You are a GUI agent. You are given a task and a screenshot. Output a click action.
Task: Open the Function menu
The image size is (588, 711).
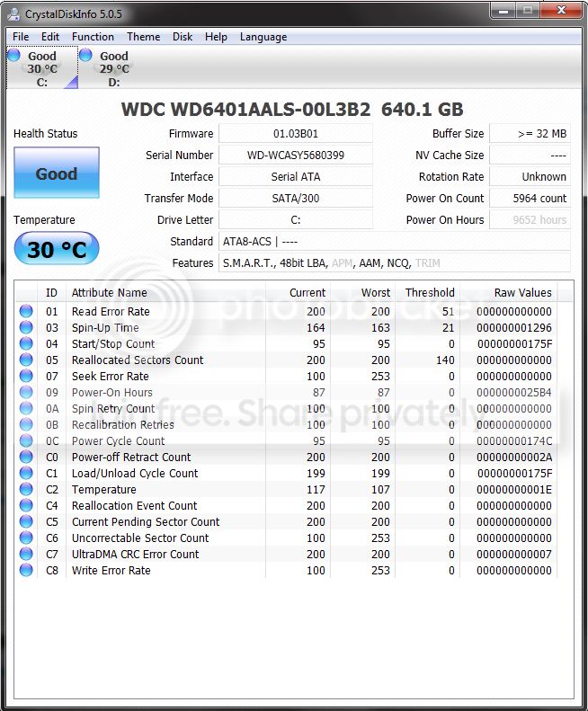[93, 37]
